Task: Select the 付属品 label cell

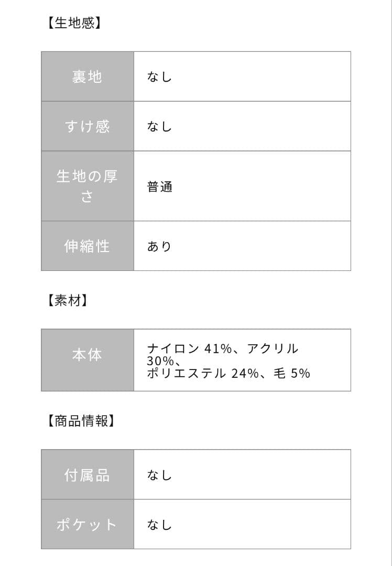Action: 88,475
